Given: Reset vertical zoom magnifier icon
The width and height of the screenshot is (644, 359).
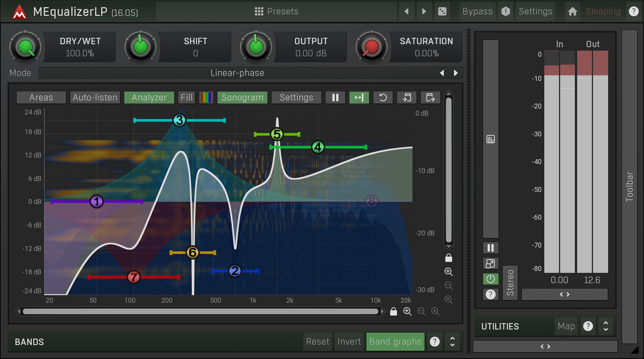Looking at the screenshot, I should click(x=448, y=300).
